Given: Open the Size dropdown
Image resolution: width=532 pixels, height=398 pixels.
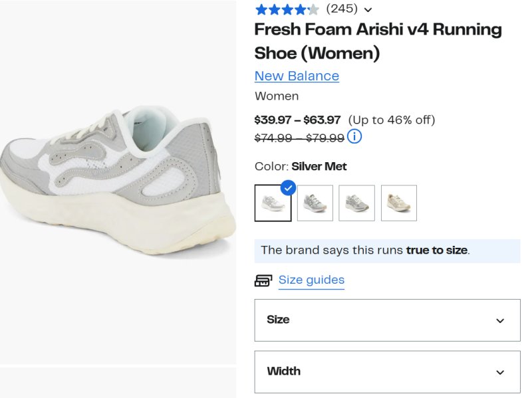Looking at the screenshot, I should coord(387,320).
